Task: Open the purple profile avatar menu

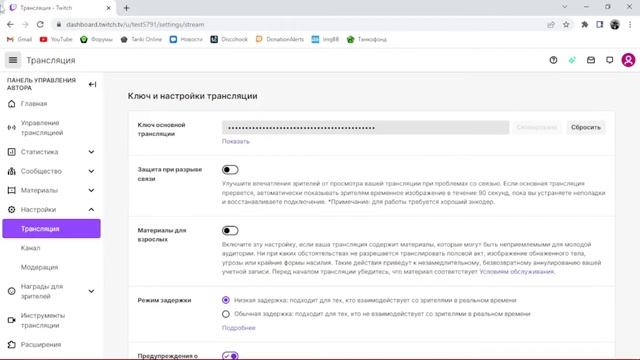Action: click(x=628, y=60)
